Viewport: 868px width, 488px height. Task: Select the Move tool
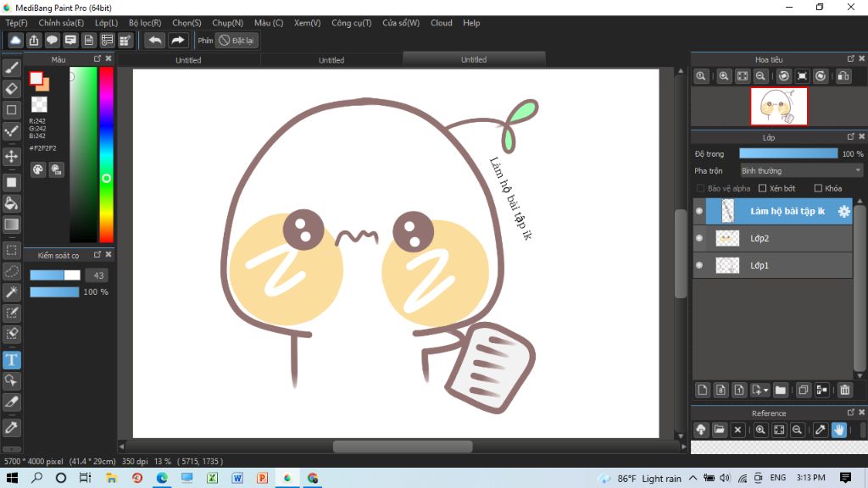point(12,157)
